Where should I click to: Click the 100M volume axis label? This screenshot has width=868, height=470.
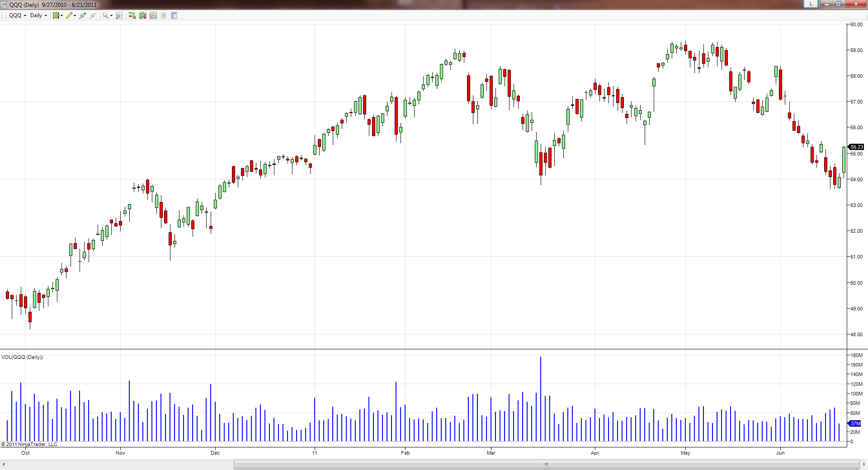pyautogui.click(x=856, y=394)
